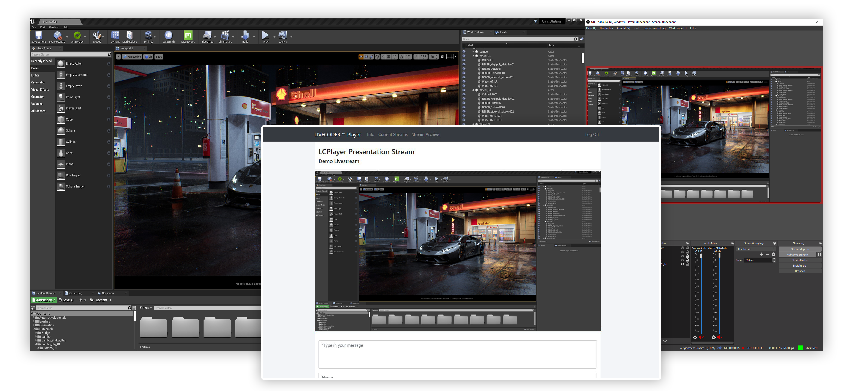Unmute Desktop-Audio speaker icon in OBS
Screen dimensions: 868x391
(x=701, y=337)
